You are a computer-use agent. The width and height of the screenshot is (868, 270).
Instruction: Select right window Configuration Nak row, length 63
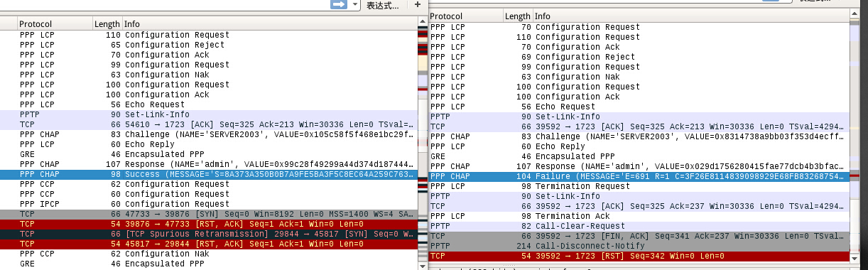[639, 77]
